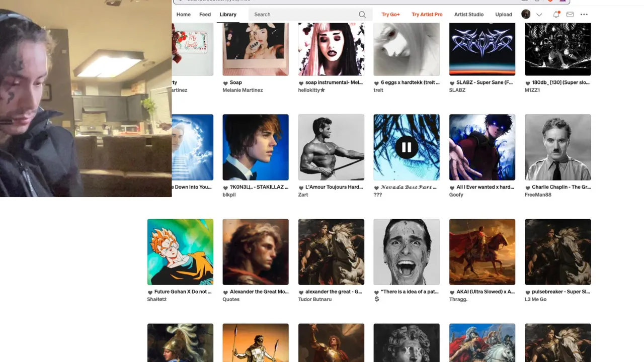Click the search magnifier icon
Screen dimensions: 644x362
point(362,15)
